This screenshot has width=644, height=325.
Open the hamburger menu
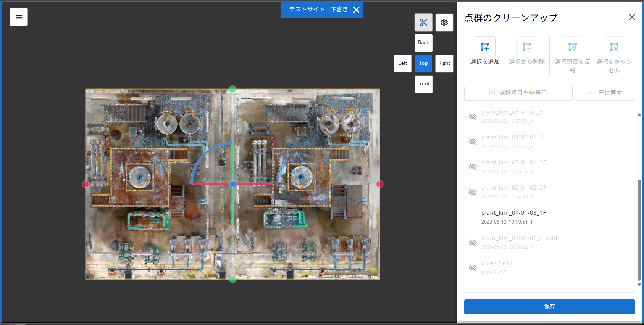point(19,17)
